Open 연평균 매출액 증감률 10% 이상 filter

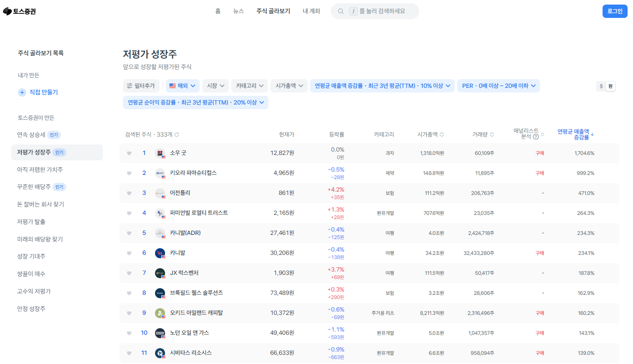tap(382, 86)
